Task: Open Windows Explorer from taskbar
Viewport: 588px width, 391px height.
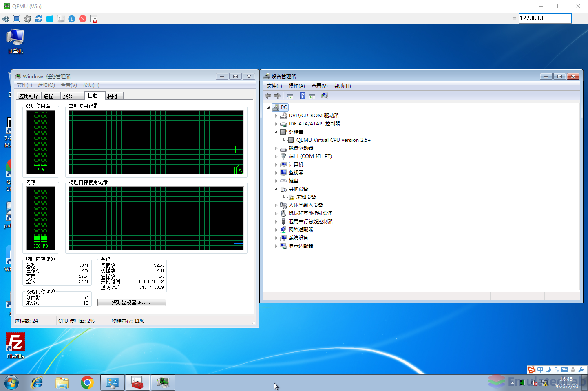Action: click(62, 383)
